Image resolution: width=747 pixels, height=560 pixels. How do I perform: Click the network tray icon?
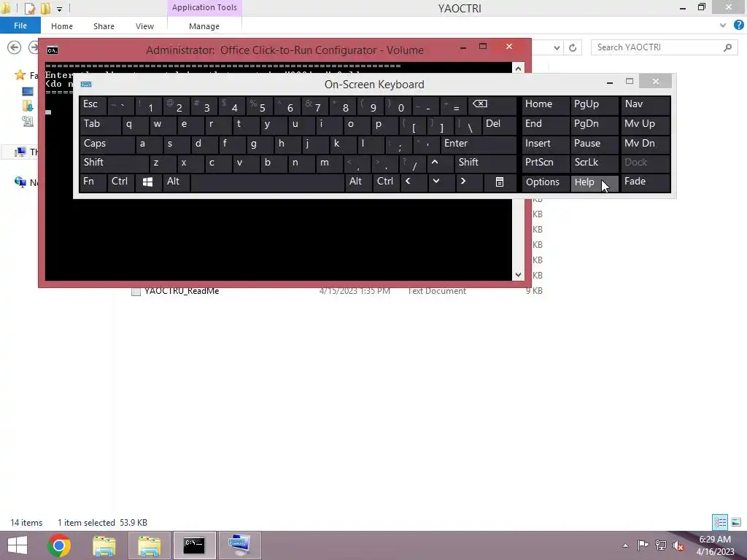[x=661, y=545]
